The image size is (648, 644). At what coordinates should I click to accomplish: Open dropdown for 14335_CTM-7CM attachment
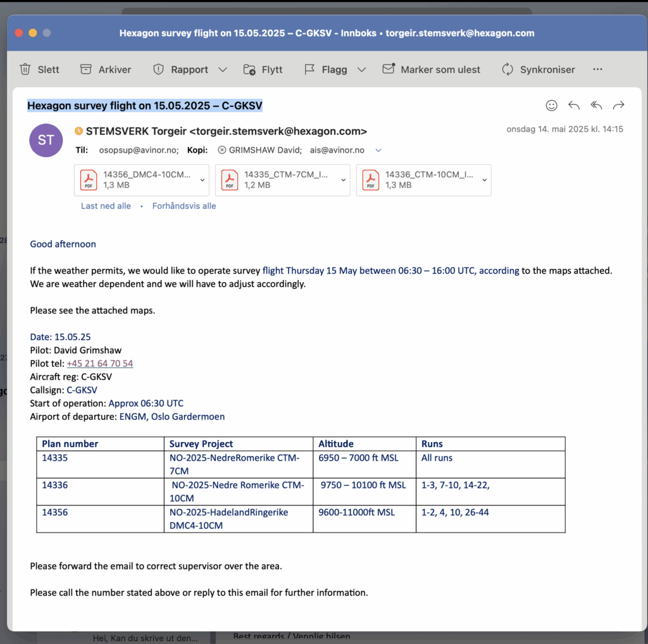point(344,180)
